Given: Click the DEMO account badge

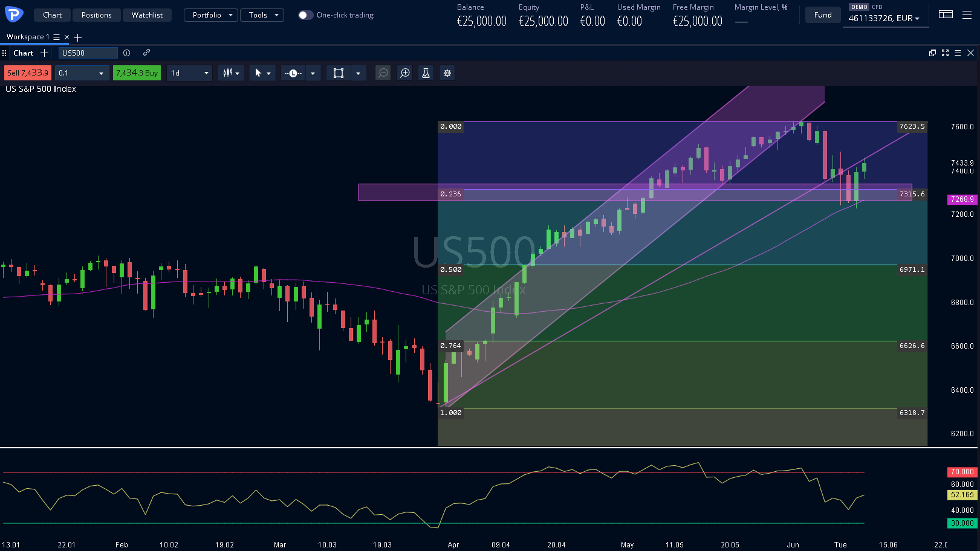Looking at the screenshot, I should coord(859,7).
